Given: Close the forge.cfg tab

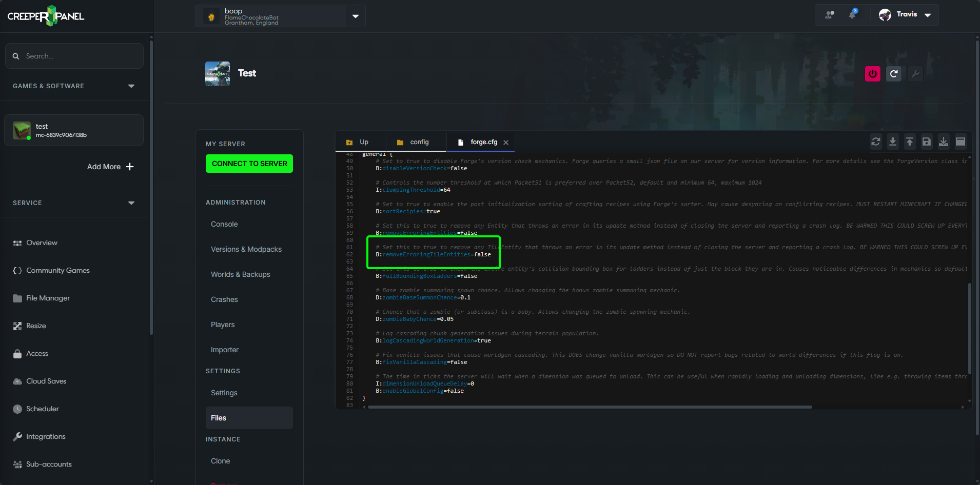Looking at the screenshot, I should [506, 143].
